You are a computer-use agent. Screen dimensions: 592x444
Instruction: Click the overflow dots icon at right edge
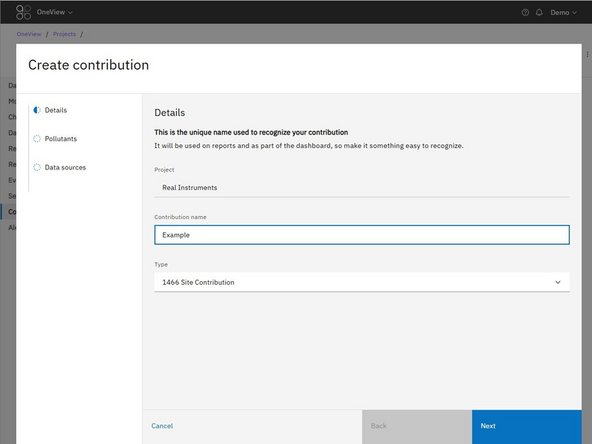[587, 55]
